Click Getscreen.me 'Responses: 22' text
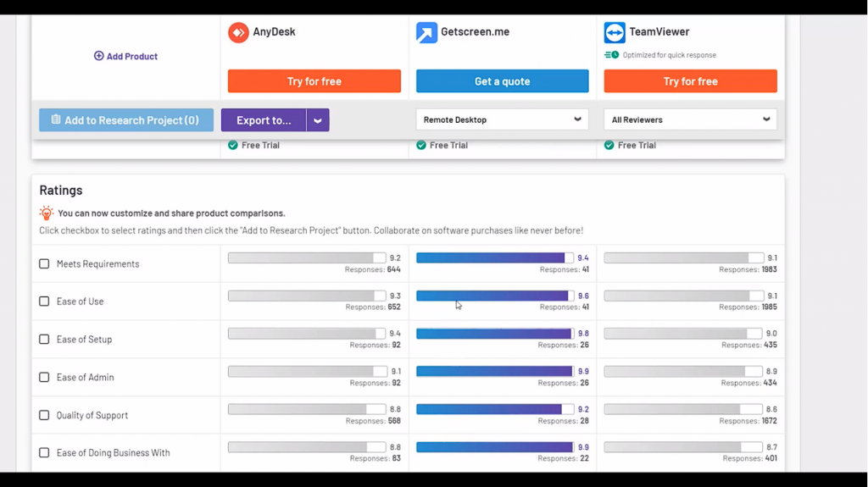 click(563, 458)
